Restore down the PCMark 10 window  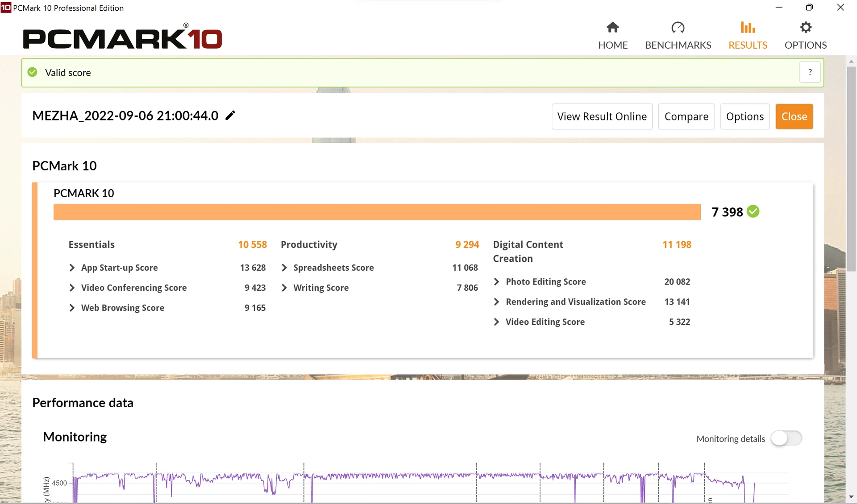(809, 7)
